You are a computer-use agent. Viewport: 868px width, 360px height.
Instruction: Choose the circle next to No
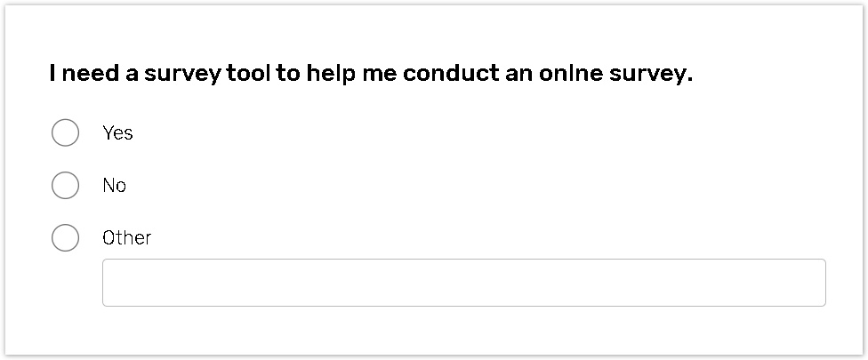pyautogui.click(x=66, y=186)
